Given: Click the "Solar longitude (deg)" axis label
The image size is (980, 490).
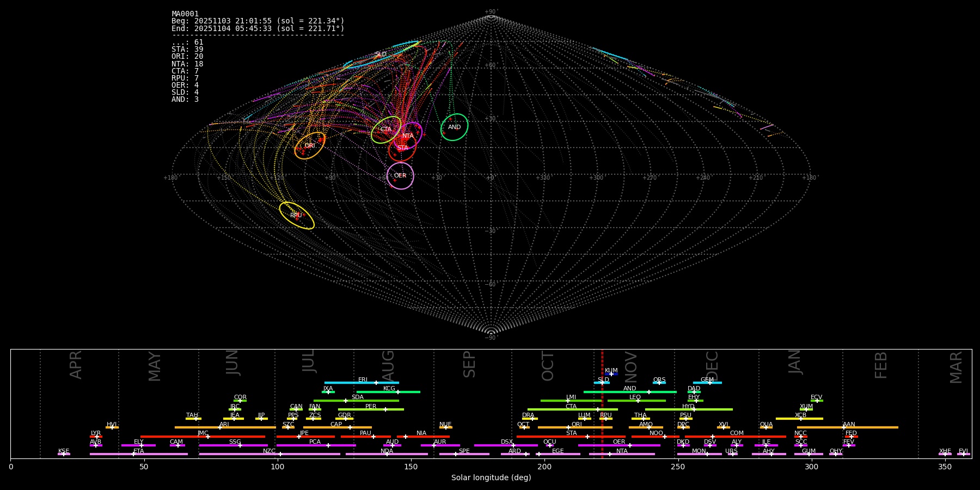Looking at the screenshot, I should (491, 477).
